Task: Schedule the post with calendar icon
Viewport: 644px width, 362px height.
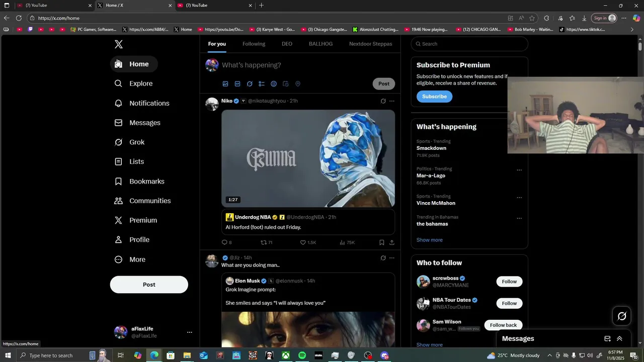Action: tap(286, 84)
